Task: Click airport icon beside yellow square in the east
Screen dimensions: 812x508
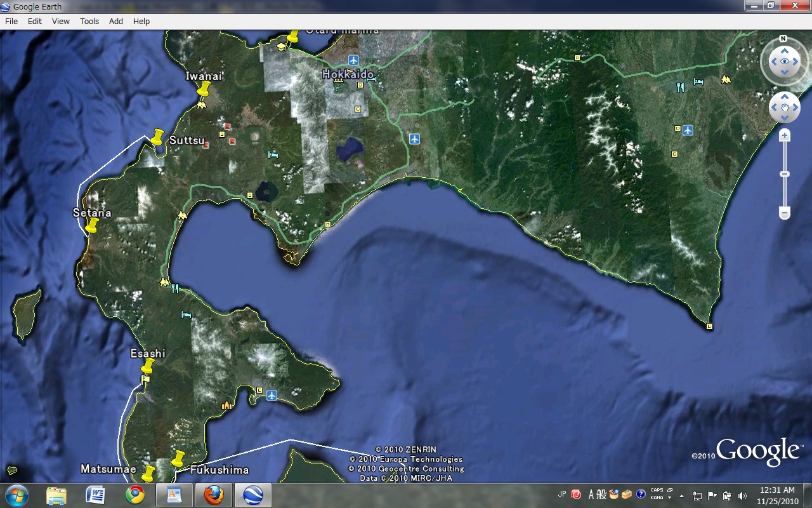Action: pos(688,130)
